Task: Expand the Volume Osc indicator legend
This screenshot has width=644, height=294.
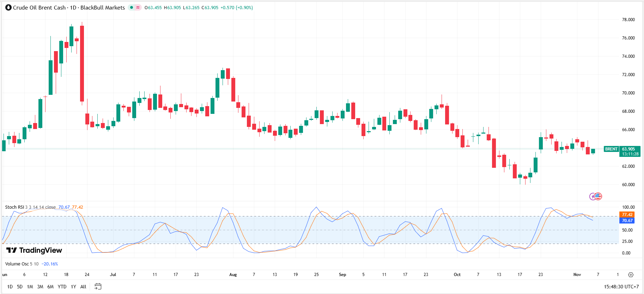Action: click(x=17, y=264)
